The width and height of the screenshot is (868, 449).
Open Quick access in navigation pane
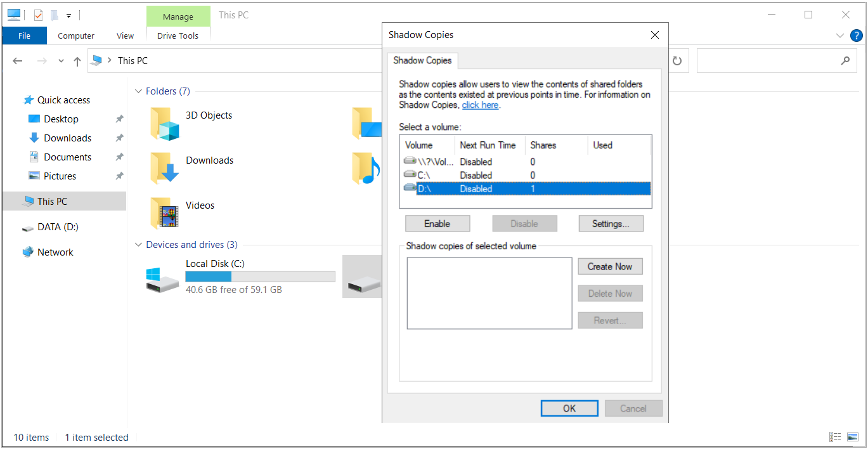pyautogui.click(x=63, y=100)
